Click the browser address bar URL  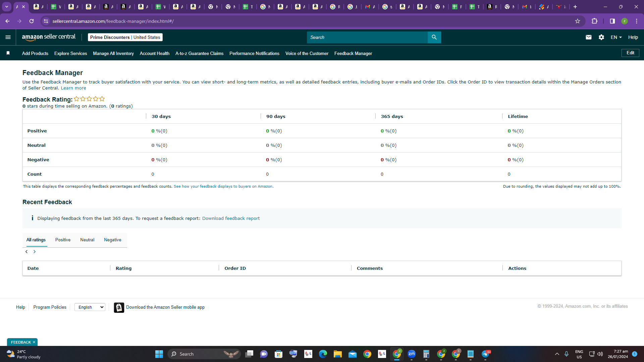point(113,21)
